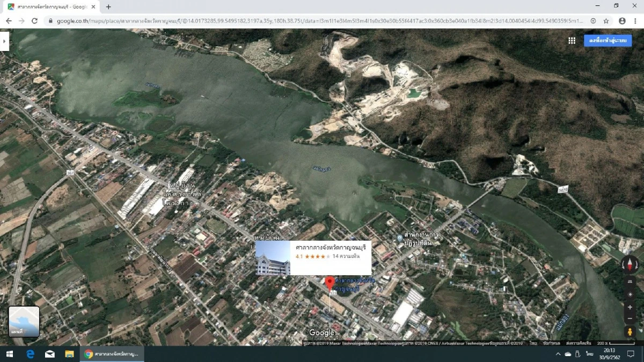Open Chrome's three-dot menu
644x362 pixels.
pos(635,21)
